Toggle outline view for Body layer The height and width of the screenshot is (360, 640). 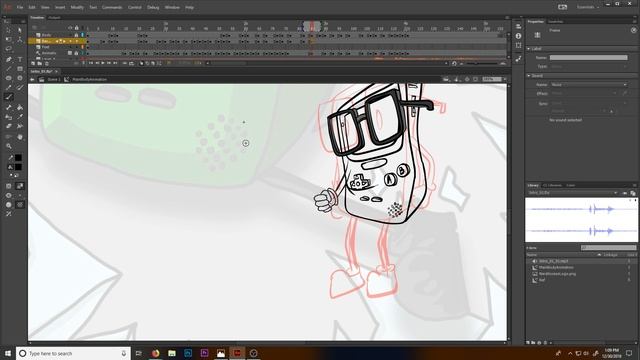pos(82,35)
